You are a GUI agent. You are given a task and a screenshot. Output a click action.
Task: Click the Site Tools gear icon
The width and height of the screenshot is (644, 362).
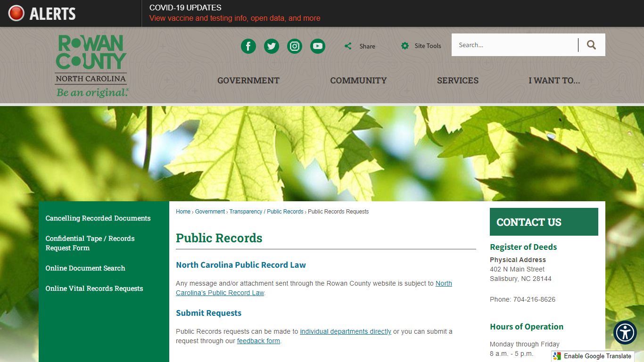[405, 46]
